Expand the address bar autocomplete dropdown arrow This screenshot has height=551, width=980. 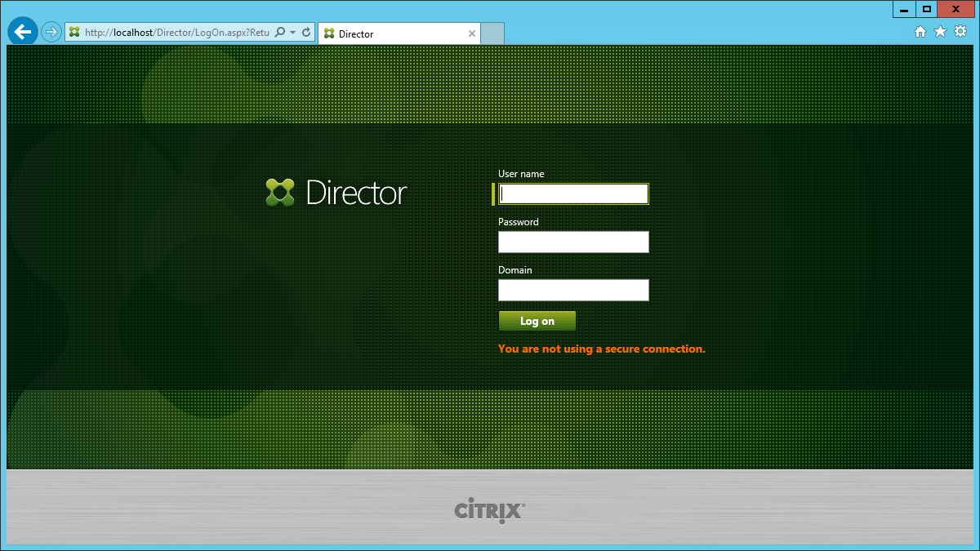point(292,33)
